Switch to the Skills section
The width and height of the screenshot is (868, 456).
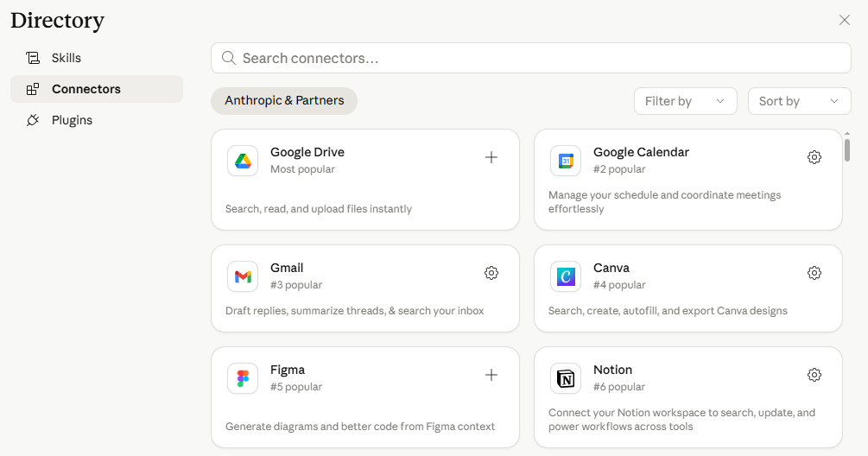click(97, 58)
